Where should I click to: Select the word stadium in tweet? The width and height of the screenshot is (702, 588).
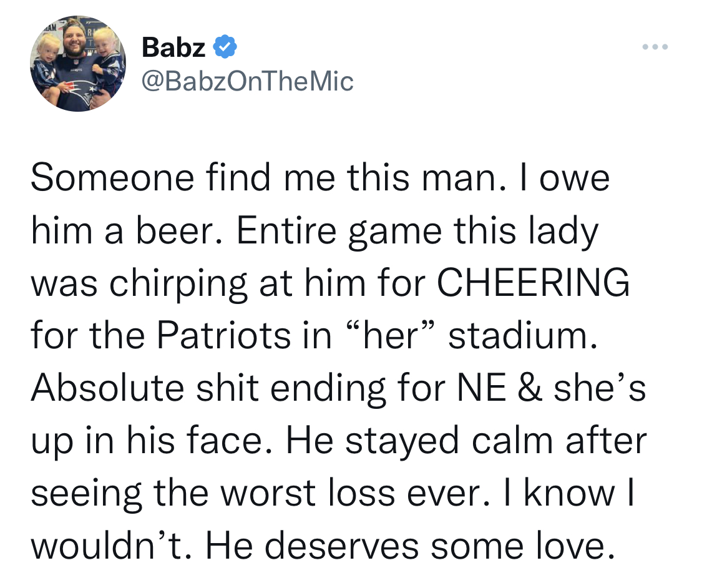click(x=523, y=335)
